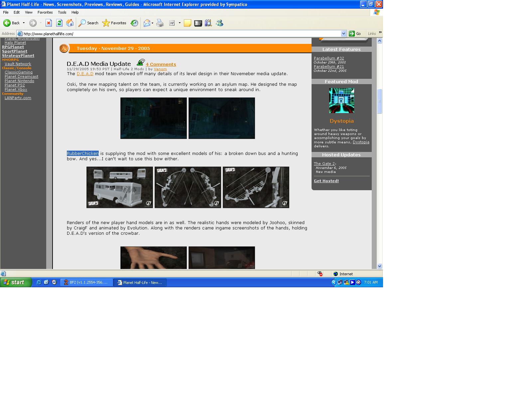Expand the Mail dropdown arrow
This screenshot has height=399, width=532.
coord(152,23)
